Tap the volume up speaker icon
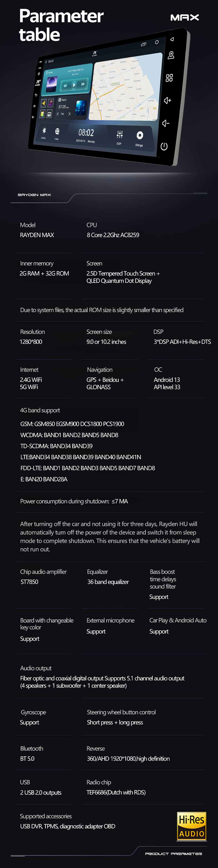 (167, 100)
